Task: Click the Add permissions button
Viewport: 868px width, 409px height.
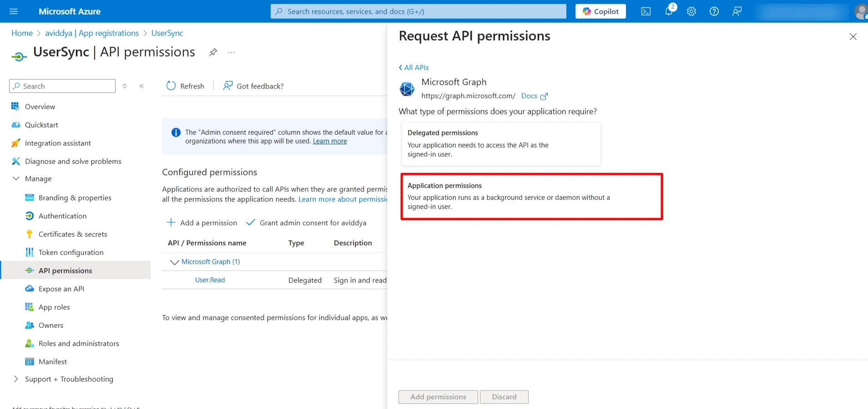Action: pyautogui.click(x=438, y=397)
